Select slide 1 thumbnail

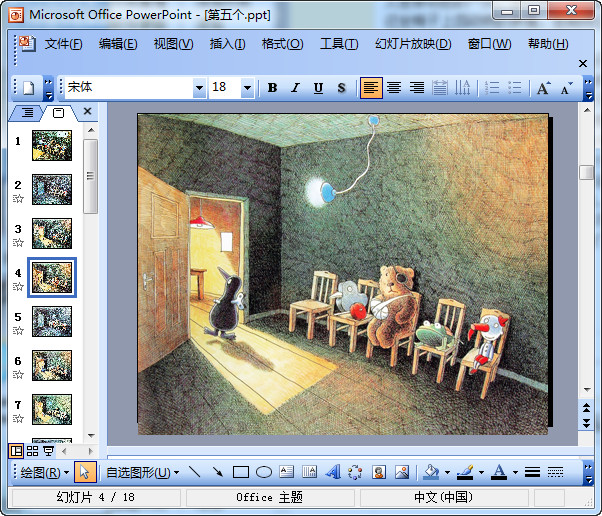(52, 145)
